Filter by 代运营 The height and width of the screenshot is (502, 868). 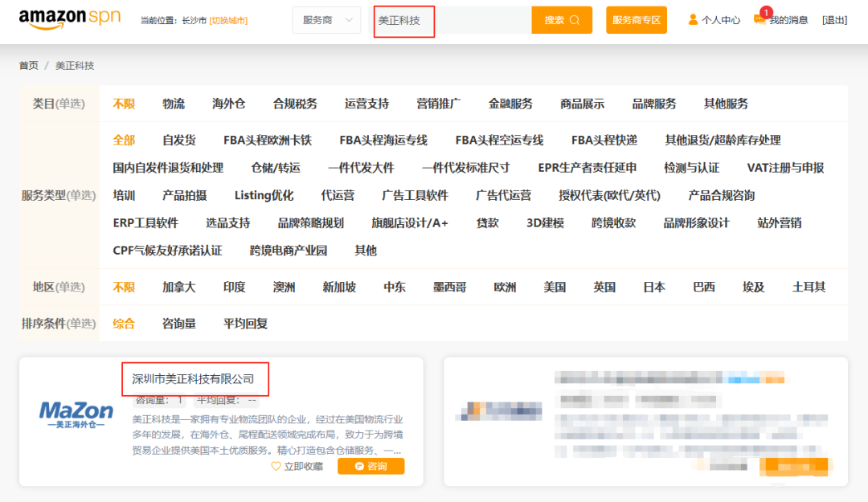tap(338, 195)
